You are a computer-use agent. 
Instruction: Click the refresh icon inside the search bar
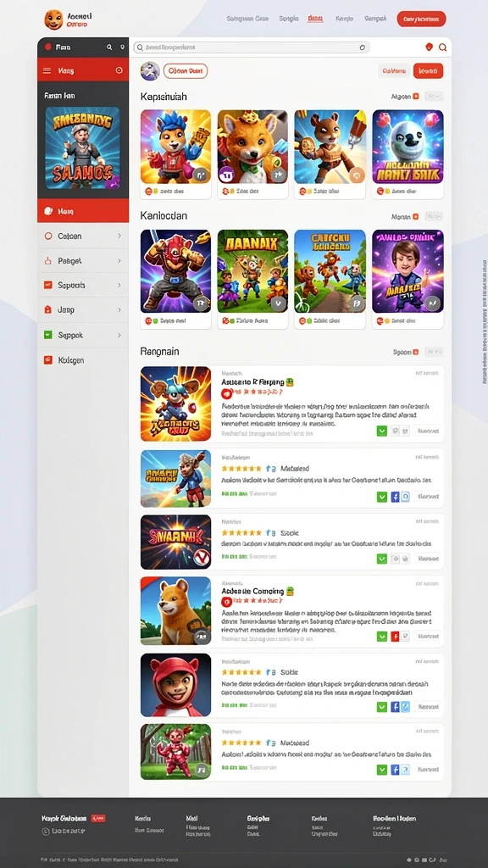363,47
